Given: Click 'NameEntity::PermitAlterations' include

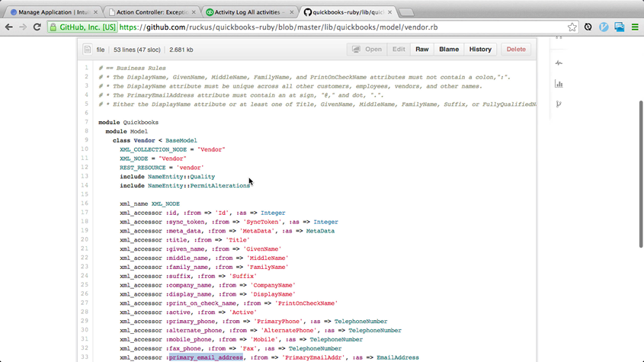Looking at the screenshot, I should click(199, 186).
